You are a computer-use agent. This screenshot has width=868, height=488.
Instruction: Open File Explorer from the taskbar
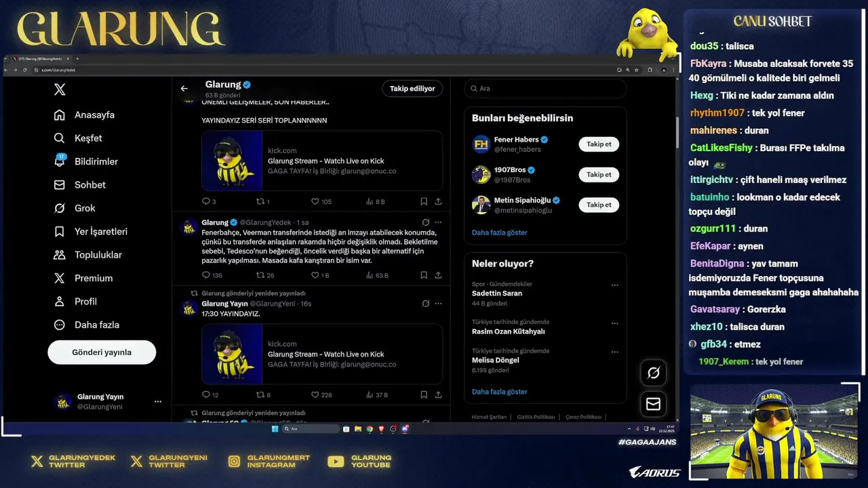click(358, 429)
